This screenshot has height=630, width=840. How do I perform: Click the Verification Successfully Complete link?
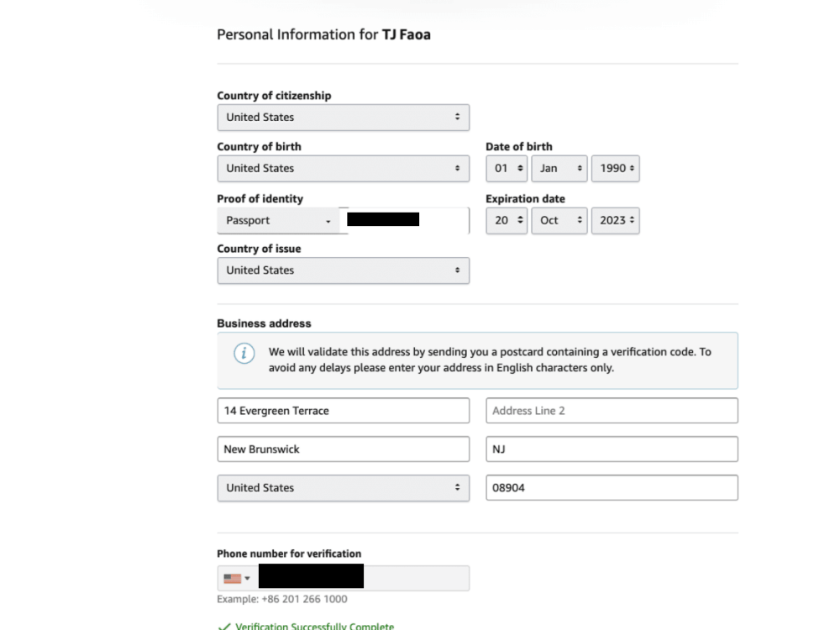coord(315,626)
